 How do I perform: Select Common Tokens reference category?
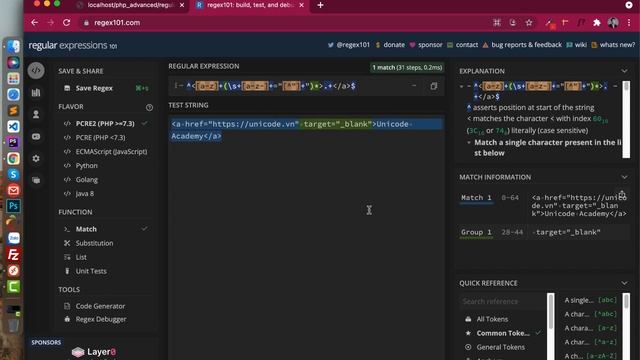click(x=503, y=333)
